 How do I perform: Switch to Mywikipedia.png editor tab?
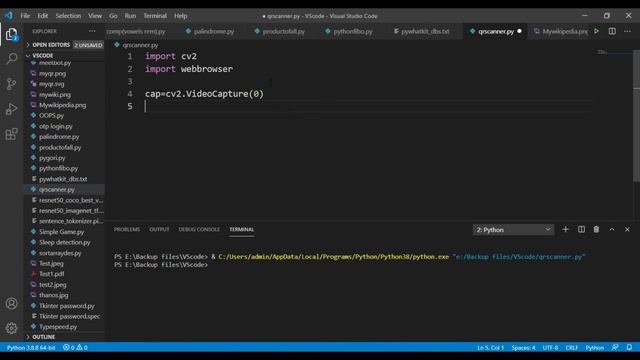click(560, 31)
